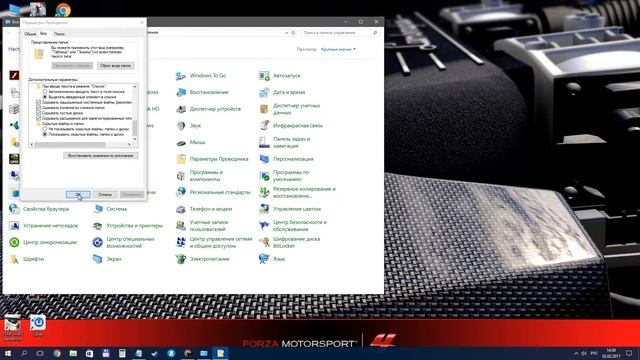Screen dimensions: 640x360
Task: Click the OK button
Action: (78, 195)
